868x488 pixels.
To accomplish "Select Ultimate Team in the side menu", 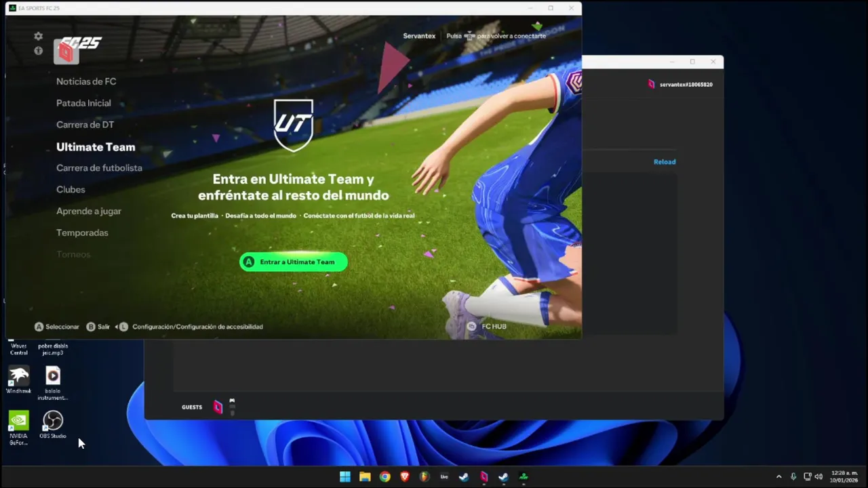I will click(x=96, y=147).
